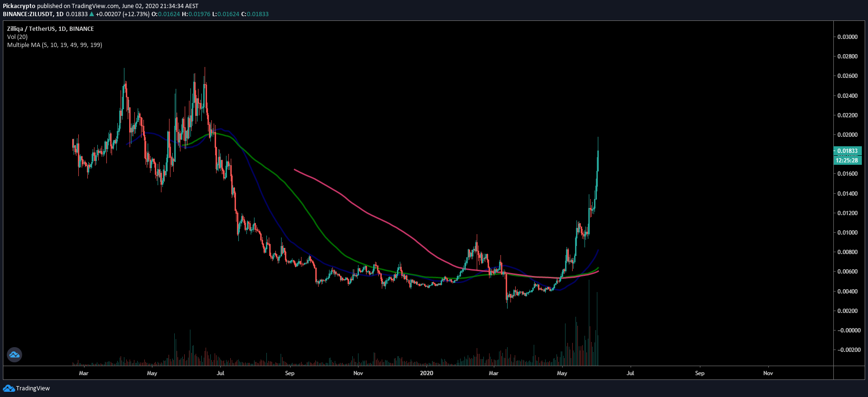Select the Zilliqa / TetherUS chart title
The width and height of the screenshot is (868, 397).
[x=50, y=29]
